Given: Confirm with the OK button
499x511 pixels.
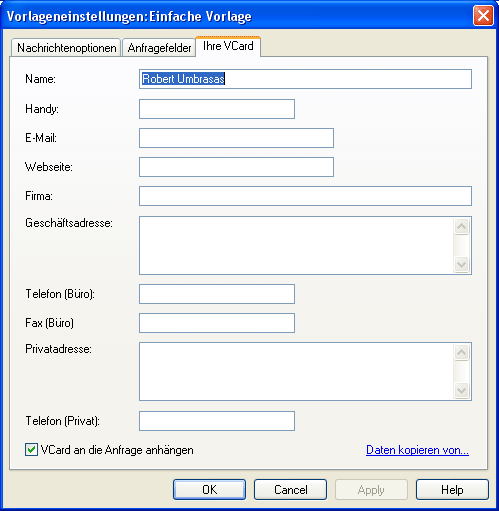Looking at the screenshot, I should [210, 490].
